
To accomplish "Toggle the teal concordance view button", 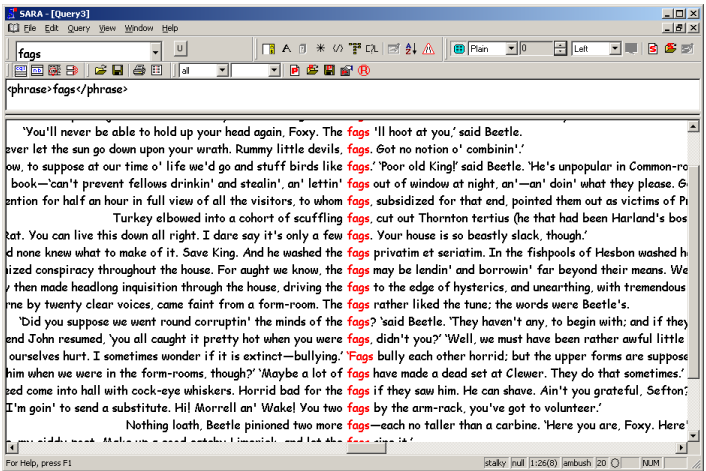I will 458,49.
